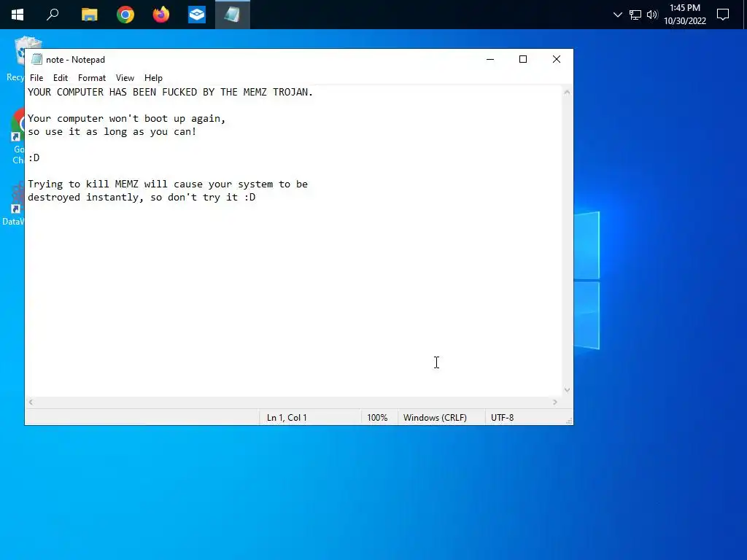747x560 pixels.
Task: Click the line 'Trying to kill MEMZ will cause...'
Action: pyautogui.click(x=168, y=184)
